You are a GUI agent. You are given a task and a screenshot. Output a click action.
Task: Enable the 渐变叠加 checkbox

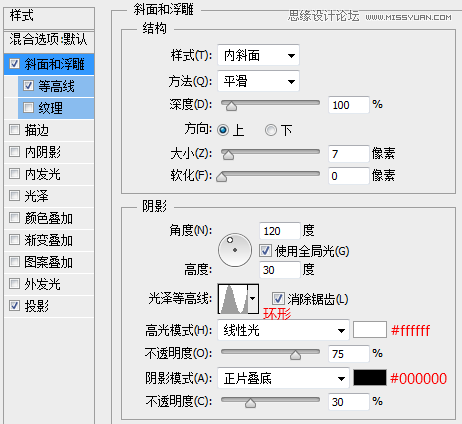pos(14,239)
